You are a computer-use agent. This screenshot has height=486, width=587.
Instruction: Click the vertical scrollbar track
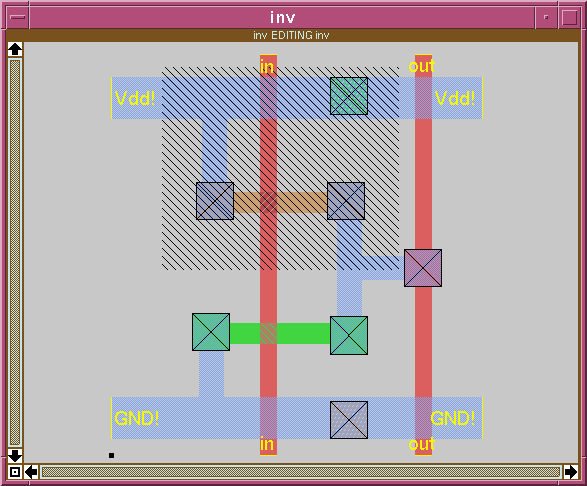pos(15,252)
